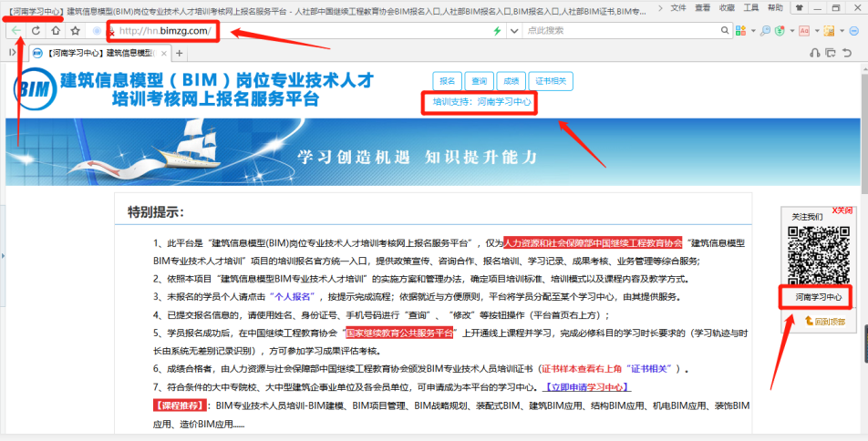Click the 报名 button
The image size is (868, 441).
pyautogui.click(x=447, y=81)
